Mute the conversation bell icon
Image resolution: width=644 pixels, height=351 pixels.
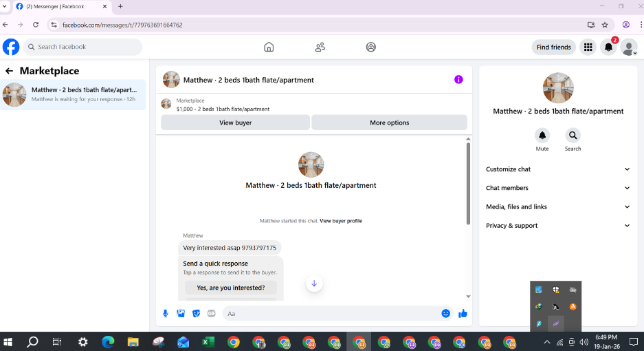[542, 136]
